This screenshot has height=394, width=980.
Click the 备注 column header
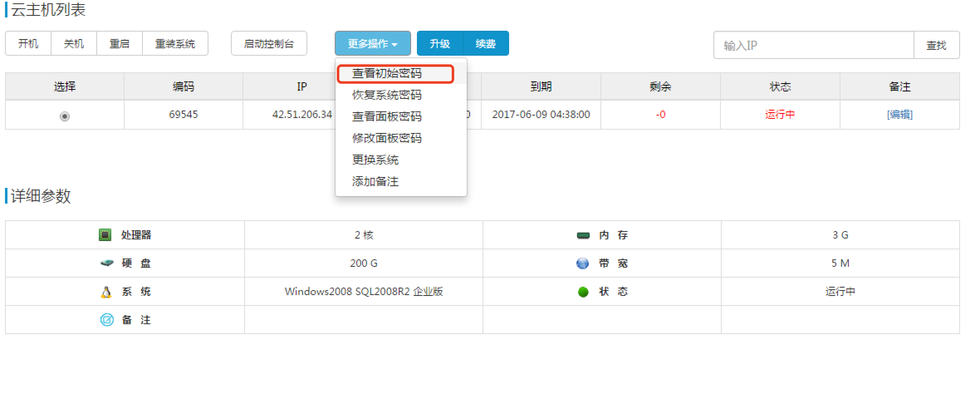pyautogui.click(x=900, y=86)
